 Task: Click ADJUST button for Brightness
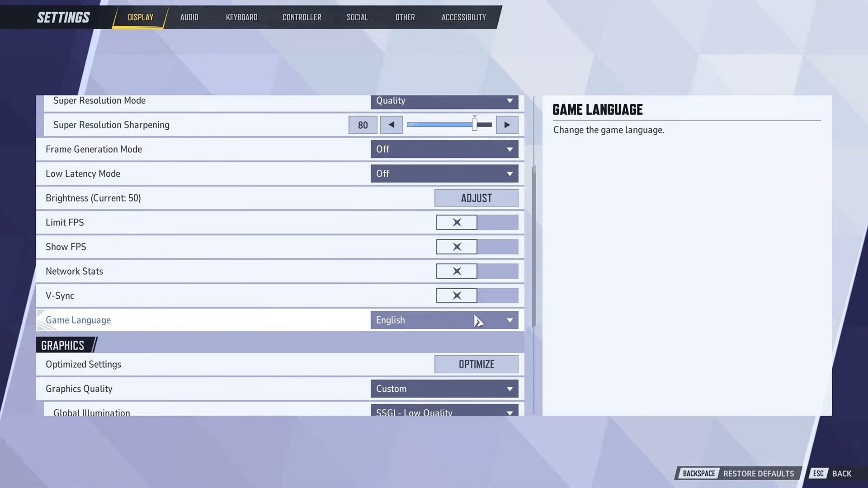tap(476, 198)
